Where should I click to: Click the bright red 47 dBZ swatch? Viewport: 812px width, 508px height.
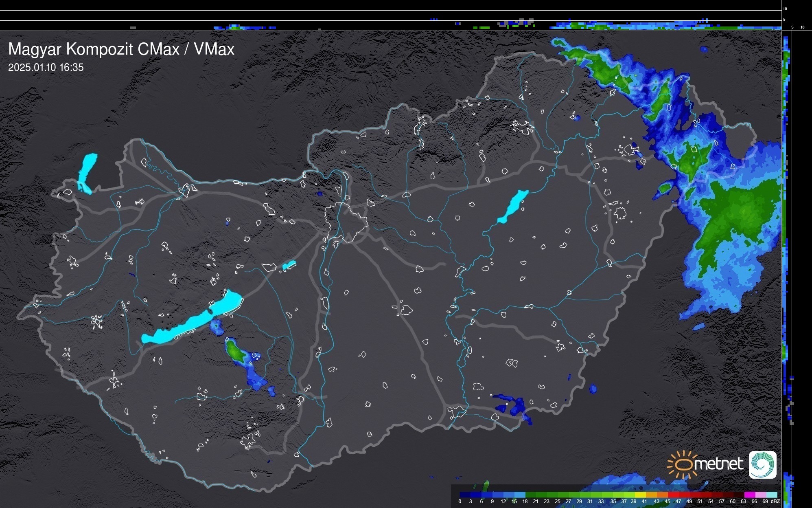[x=673, y=495]
